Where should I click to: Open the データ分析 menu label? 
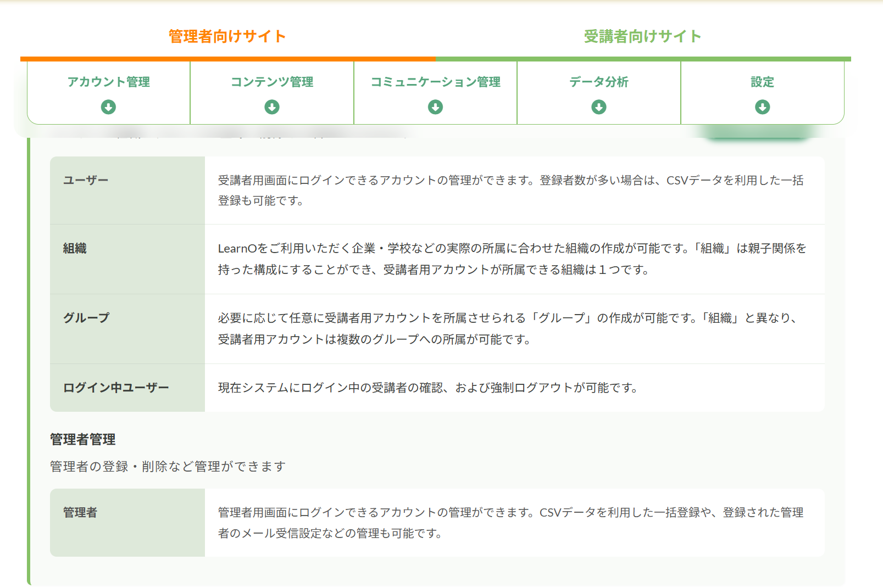click(599, 82)
